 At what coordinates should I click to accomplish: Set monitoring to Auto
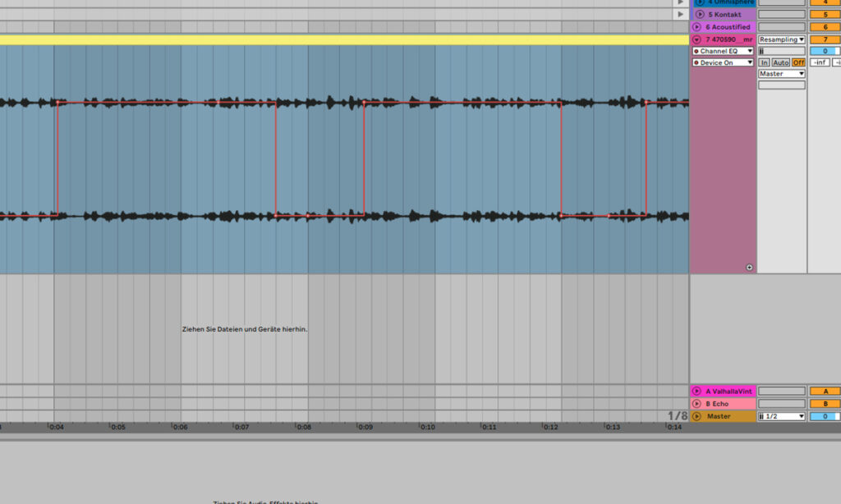(x=781, y=62)
